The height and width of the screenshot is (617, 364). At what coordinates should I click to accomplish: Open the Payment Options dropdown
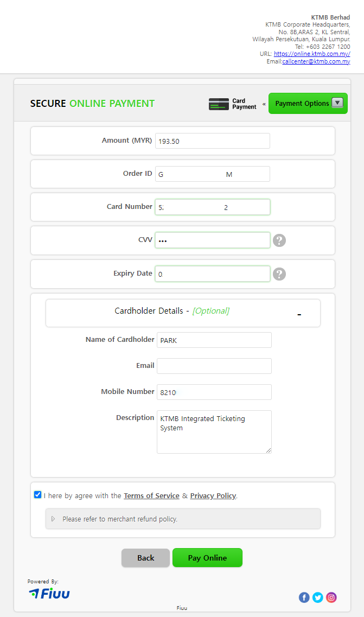(308, 104)
